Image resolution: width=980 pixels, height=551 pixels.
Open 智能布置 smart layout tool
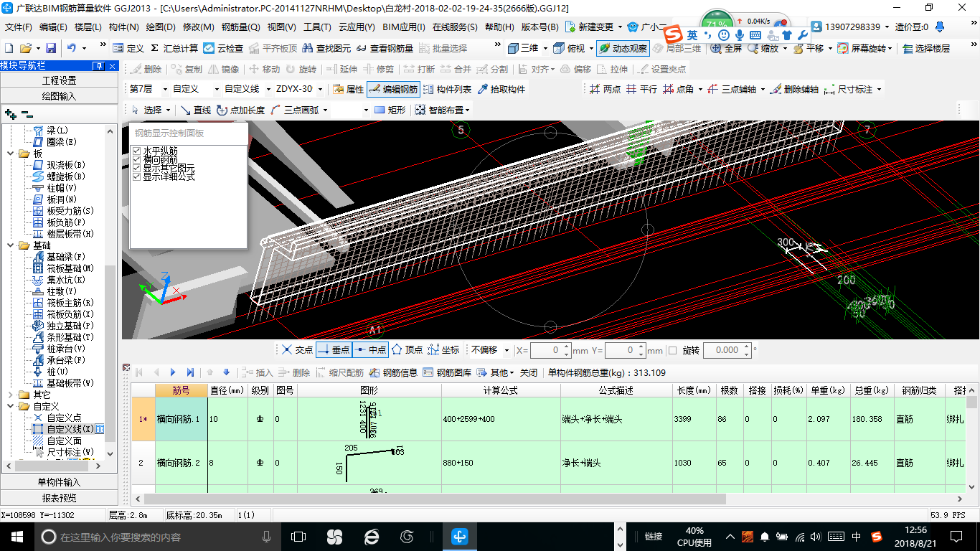pos(443,110)
